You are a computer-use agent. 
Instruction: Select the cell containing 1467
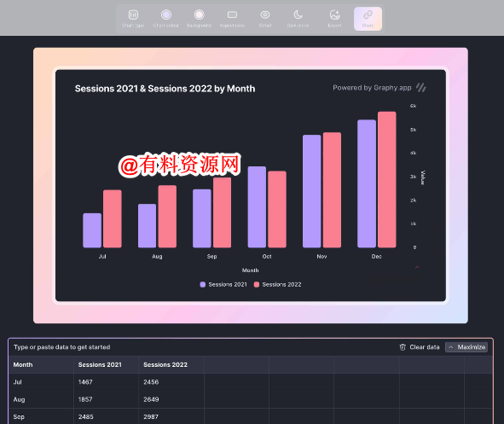click(106, 382)
